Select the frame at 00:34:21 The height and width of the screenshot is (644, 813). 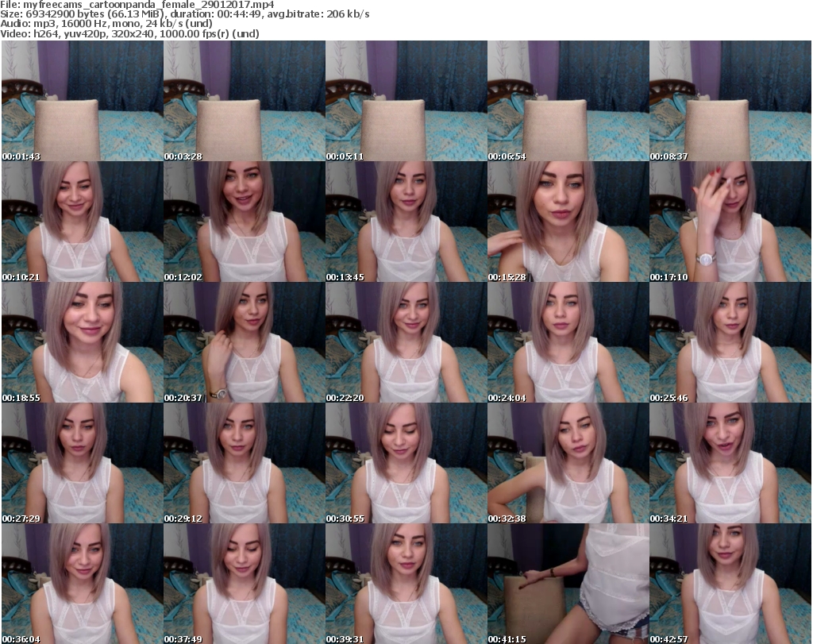pyautogui.click(x=730, y=463)
